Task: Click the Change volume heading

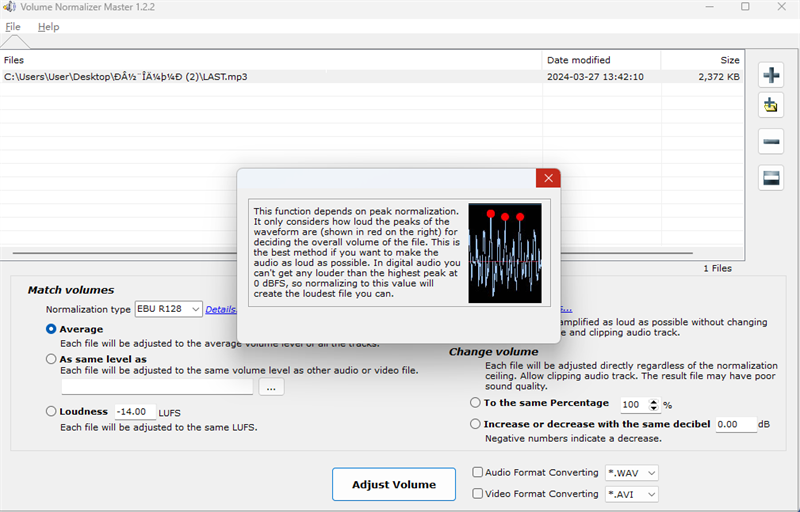Action: tap(493, 352)
